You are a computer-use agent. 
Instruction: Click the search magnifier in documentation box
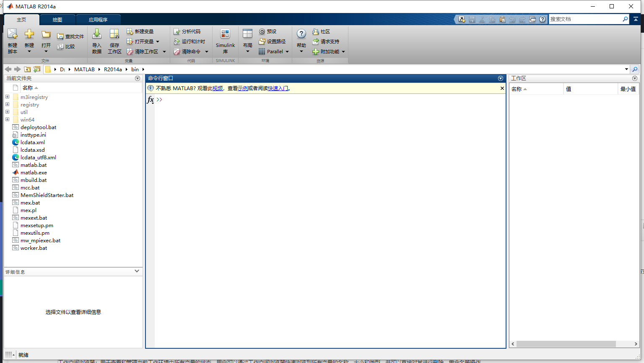click(625, 19)
